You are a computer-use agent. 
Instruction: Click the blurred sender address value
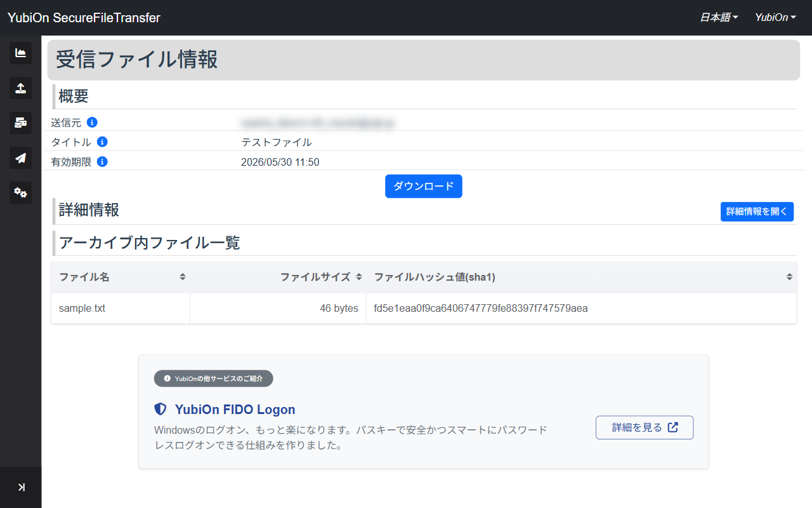coord(317,123)
